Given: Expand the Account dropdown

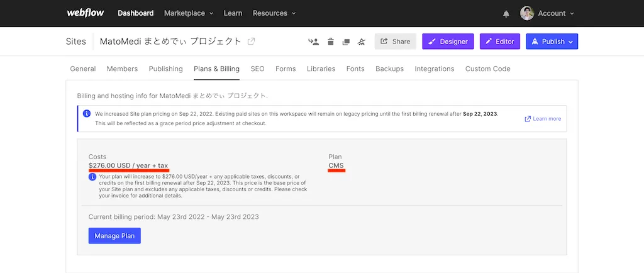Looking at the screenshot, I should 556,13.
